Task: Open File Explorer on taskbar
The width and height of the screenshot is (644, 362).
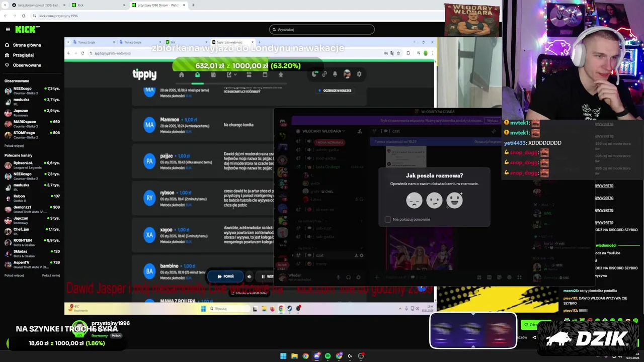Action: click(294, 356)
